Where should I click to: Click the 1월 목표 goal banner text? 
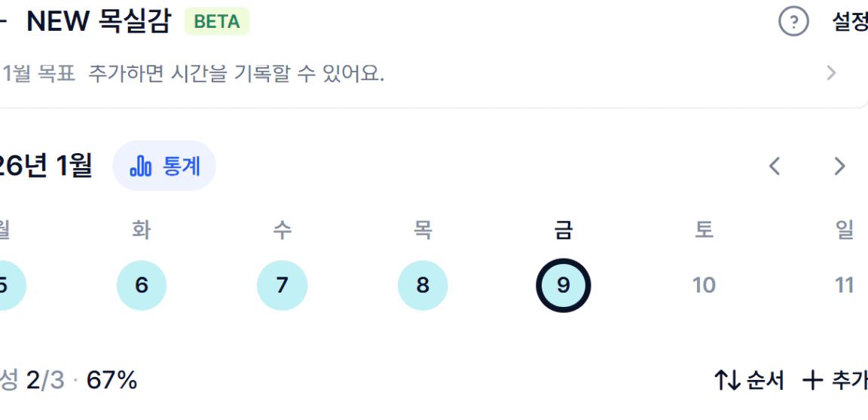pyautogui.click(x=194, y=74)
